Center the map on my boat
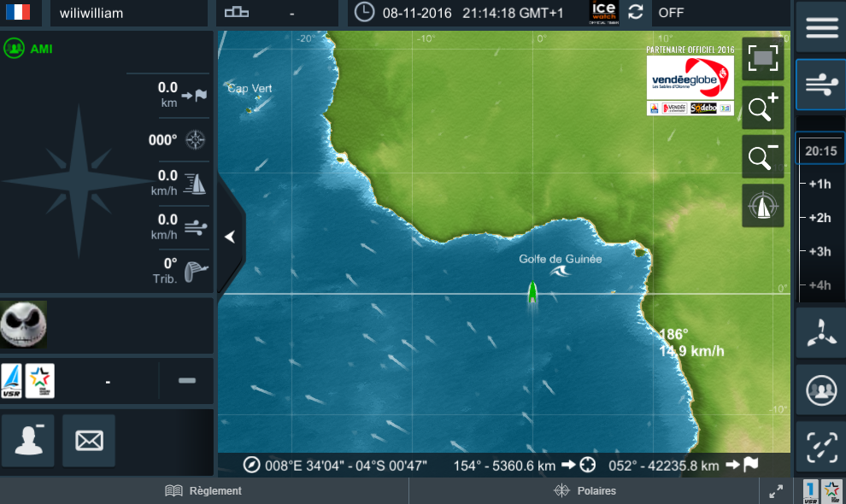The image size is (846, 504). [x=762, y=206]
